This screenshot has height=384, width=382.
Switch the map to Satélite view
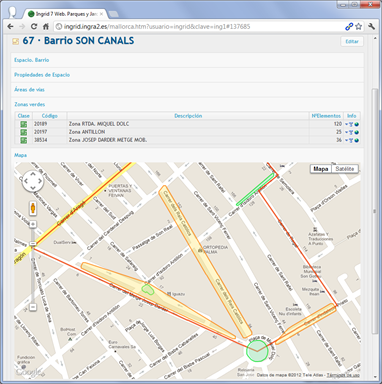coord(345,169)
